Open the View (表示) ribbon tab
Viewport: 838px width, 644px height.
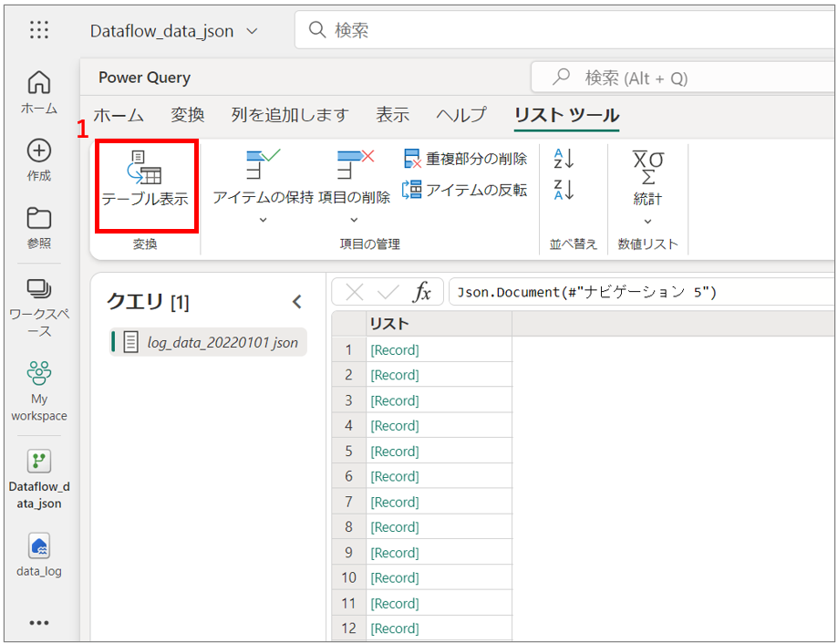coord(393,115)
